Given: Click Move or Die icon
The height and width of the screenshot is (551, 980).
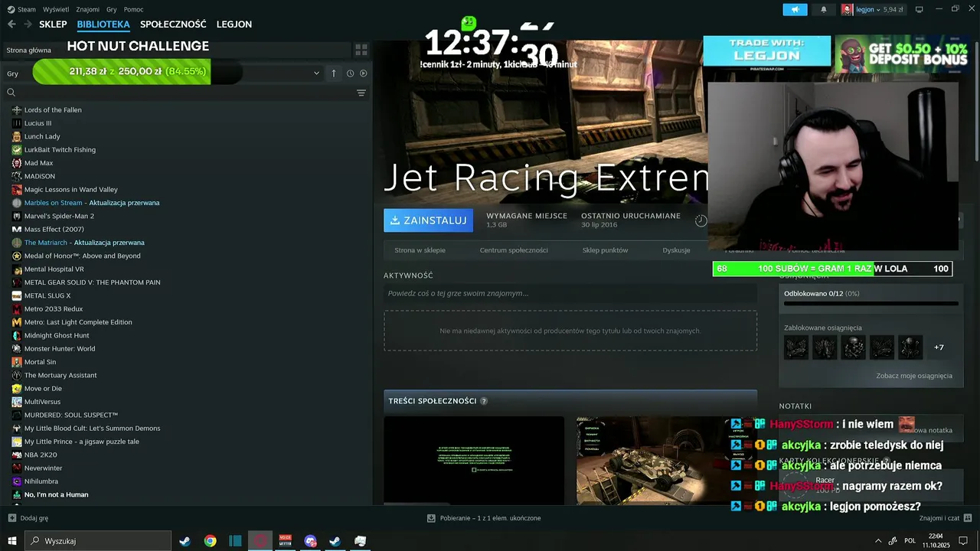Looking at the screenshot, I should [17, 389].
